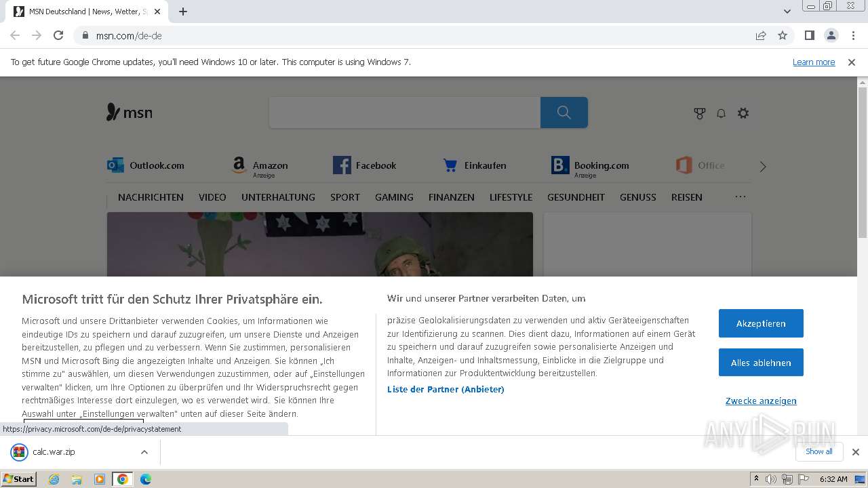
Task: Click the Alles ablehnen button
Action: coord(761,363)
